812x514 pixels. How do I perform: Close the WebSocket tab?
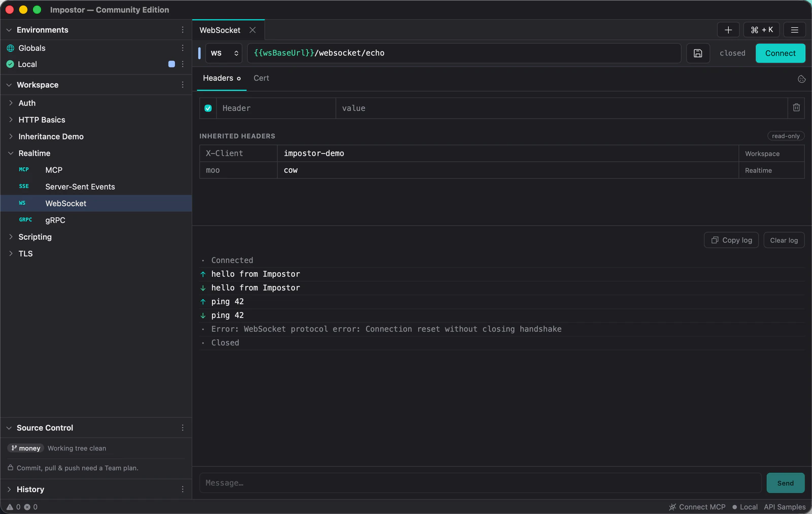pyautogui.click(x=252, y=30)
